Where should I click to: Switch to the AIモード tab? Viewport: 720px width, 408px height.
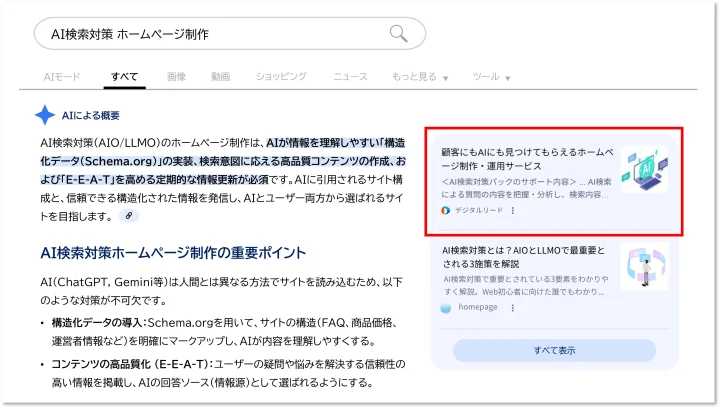pos(62,77)
